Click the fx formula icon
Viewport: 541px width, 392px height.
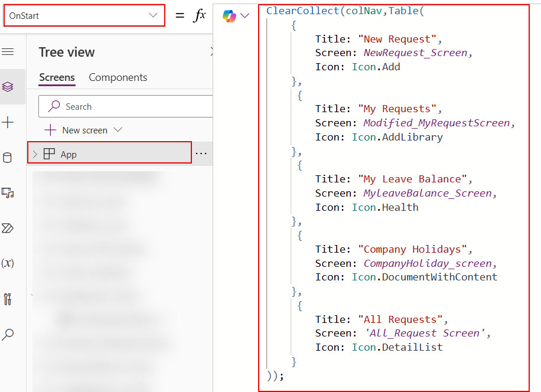200,15
